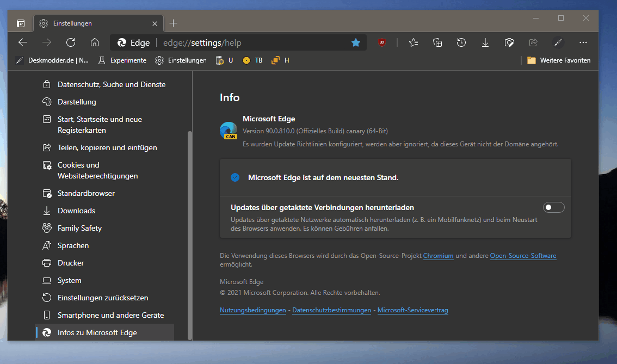Viewport: 617px width, 364px height.
Task: Open the Chromium link
Action: [439, 256]
